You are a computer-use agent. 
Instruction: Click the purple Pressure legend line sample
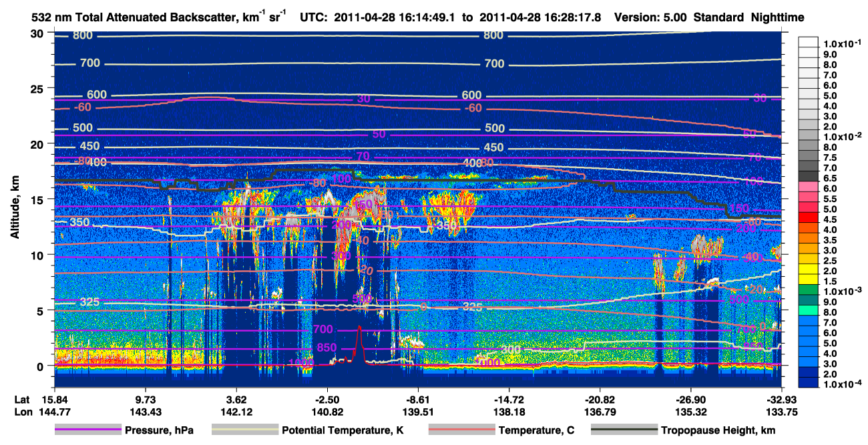click(x=88, y=431)
